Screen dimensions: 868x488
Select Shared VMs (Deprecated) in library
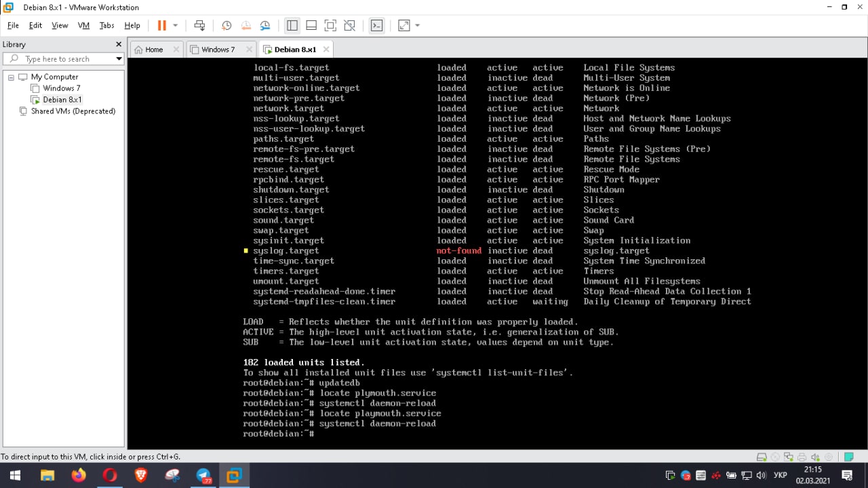click(x=73, y=111)
